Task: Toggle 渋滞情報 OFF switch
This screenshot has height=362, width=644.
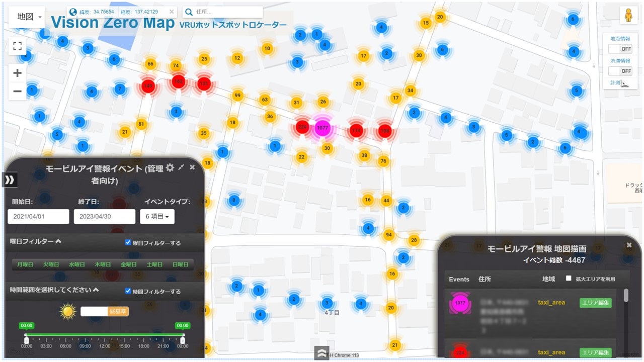Action: pos(621,71)
